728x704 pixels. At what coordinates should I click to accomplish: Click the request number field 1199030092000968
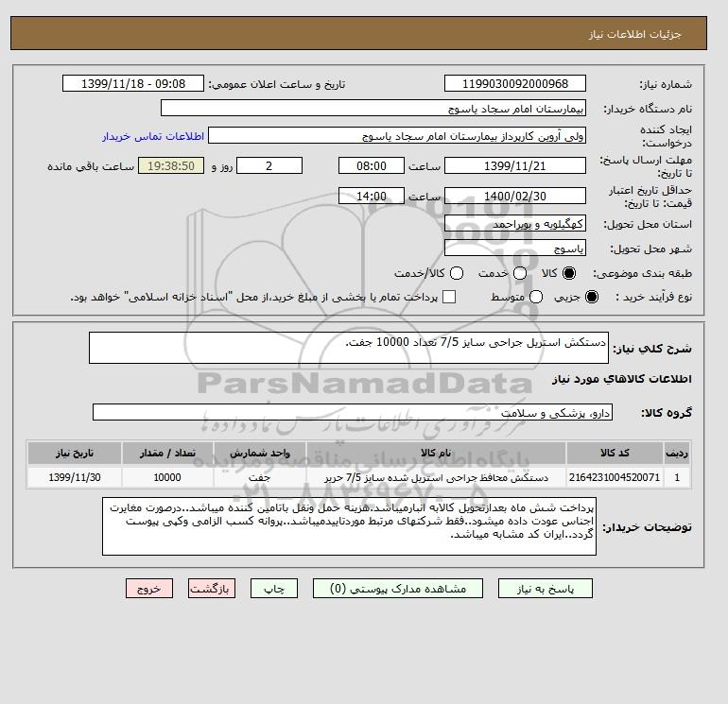pyautogui.click(x=515, y=84)
